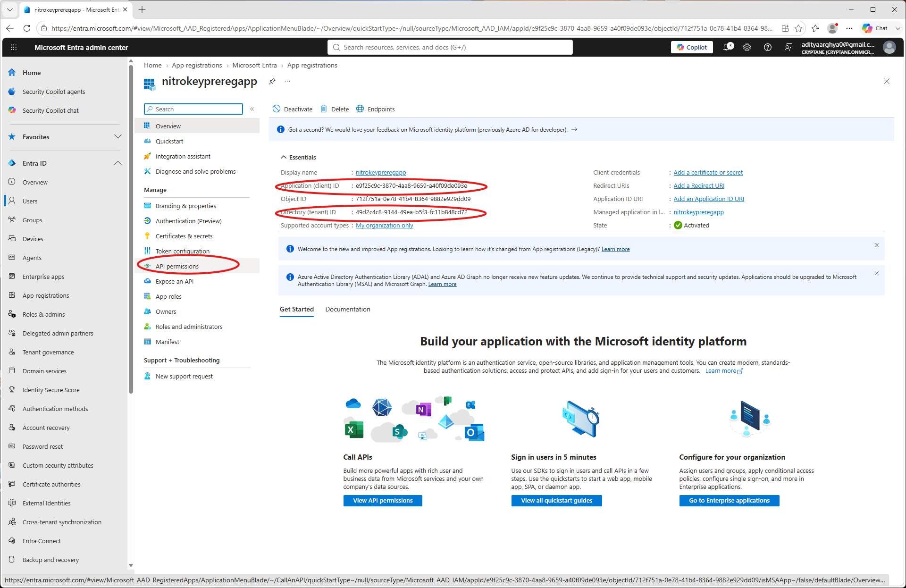906x588 pixels.
Task: Close the nitrokeypreregapp blade
Action: 887,81
